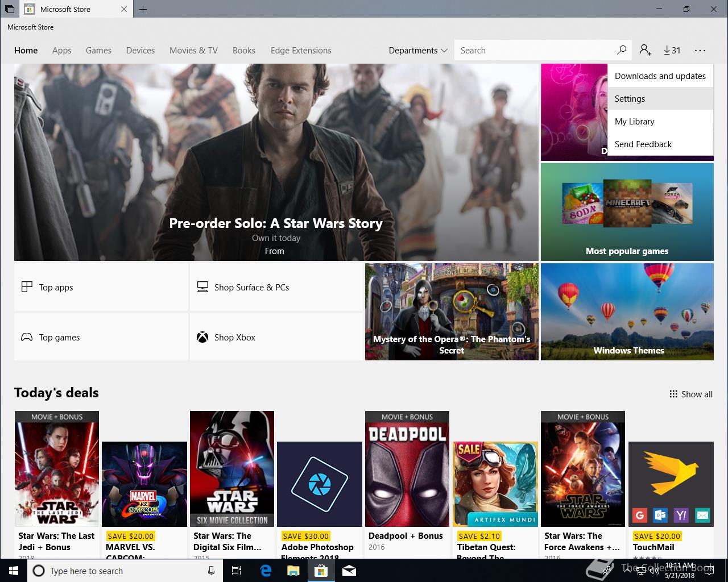Image resolution: width=728 pixels, height=582 pixels.
Task: Open the downloads icon showing 31
Action: tap(672, 50)
